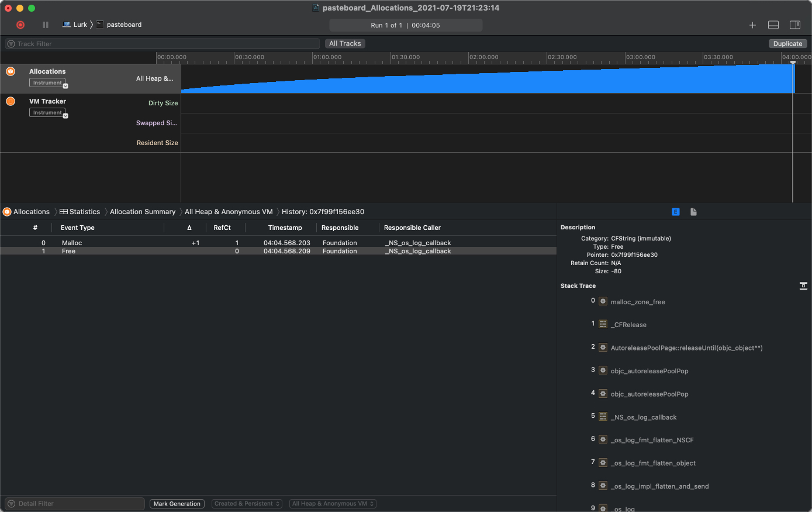Image resolution: width=812 pixels, height=512 pixels.
Task: Select the Allocations instrument icon
Action: (x=11, y=71)
